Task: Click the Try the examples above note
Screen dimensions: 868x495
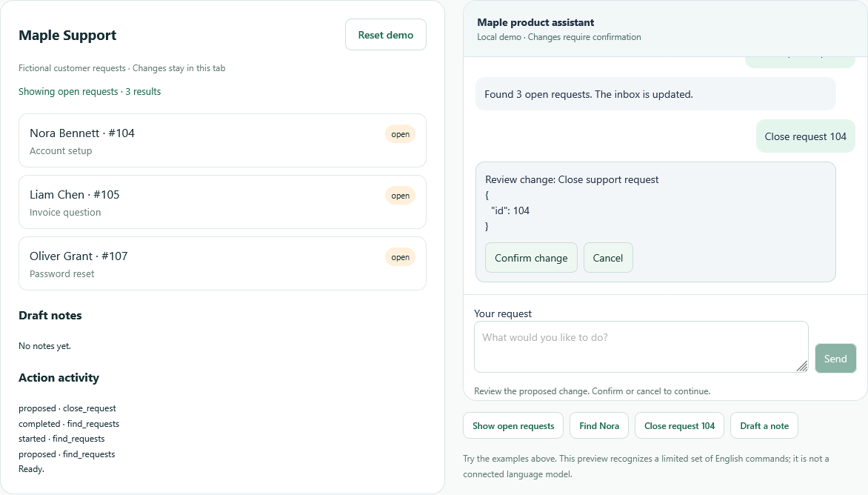Action: tap(646, 466)
